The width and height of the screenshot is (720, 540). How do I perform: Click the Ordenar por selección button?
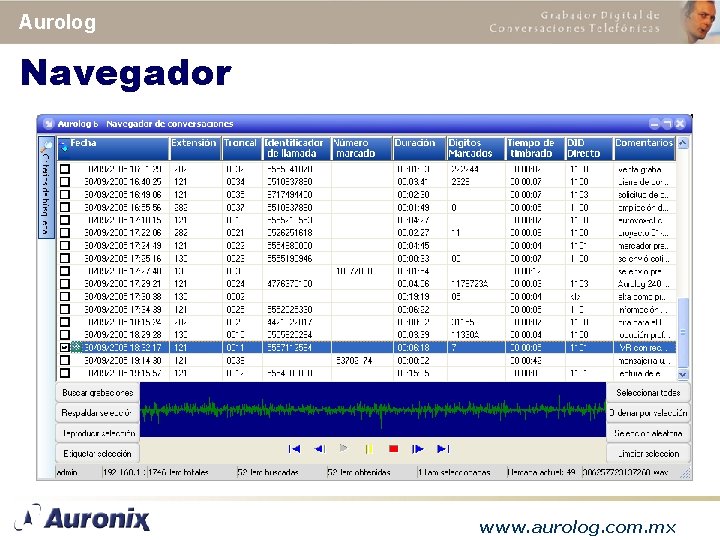click(648, 413)
